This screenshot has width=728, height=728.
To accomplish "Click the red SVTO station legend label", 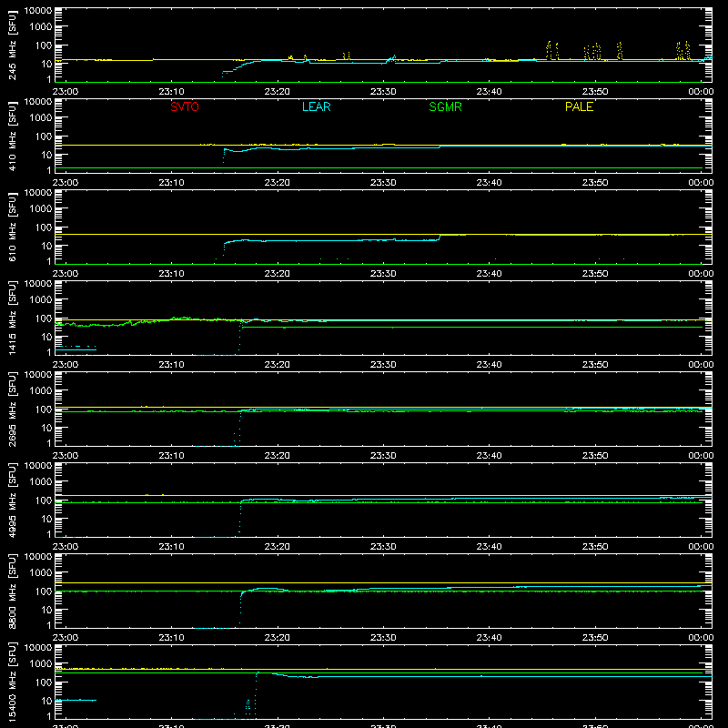I will (185, 106).
